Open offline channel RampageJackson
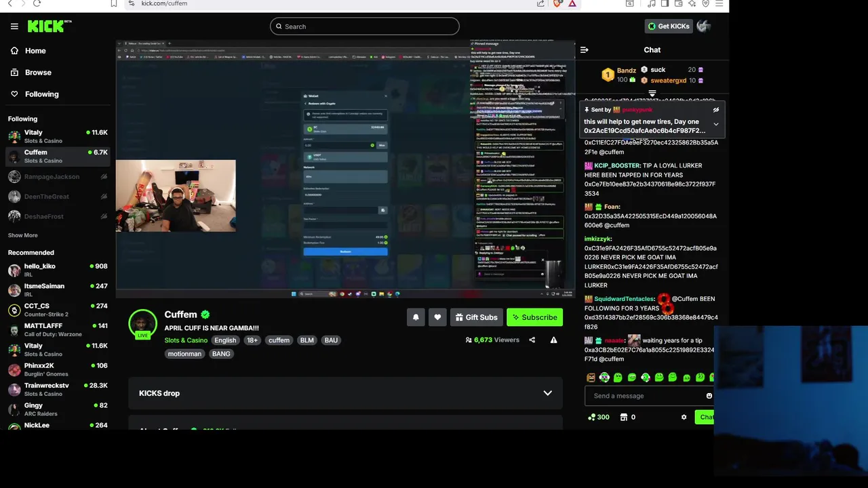868x488 pixels. 58,177
